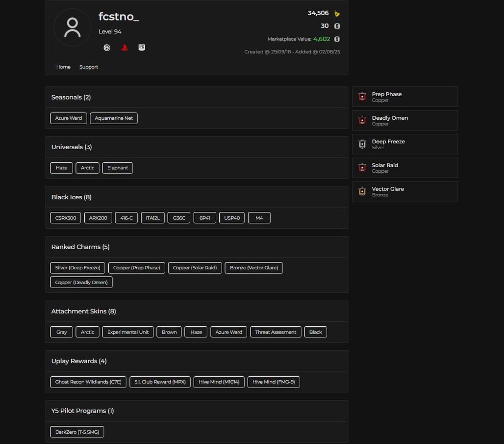The height and width of the screenshot is (444, 504).
Task: Select the Threat Assesment attachment tag
Action: click(276, 332)
